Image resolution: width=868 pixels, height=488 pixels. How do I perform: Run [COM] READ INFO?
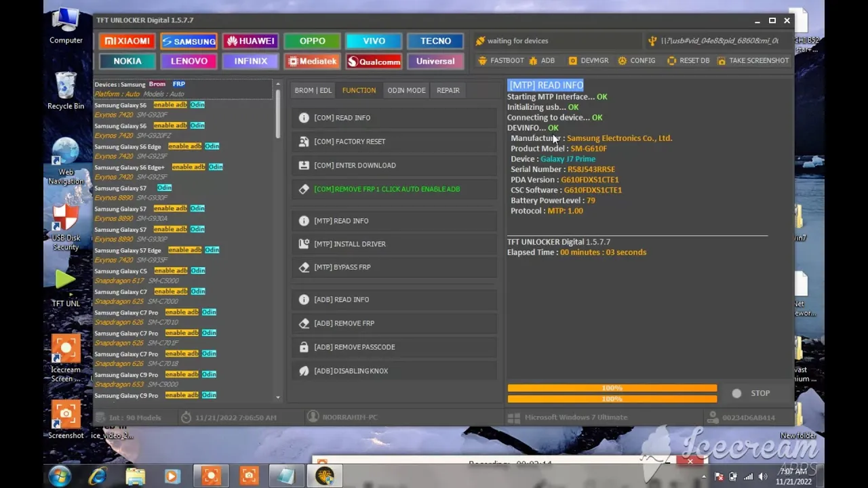[x=395, y=118]
